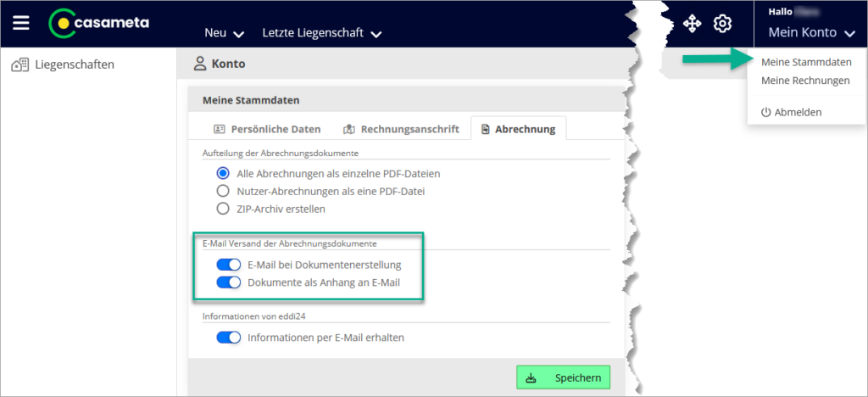868x397 pixels.
Task: Toggle E-Mail bei Dokumentenerstellung switch
Action: coord(229,265)
